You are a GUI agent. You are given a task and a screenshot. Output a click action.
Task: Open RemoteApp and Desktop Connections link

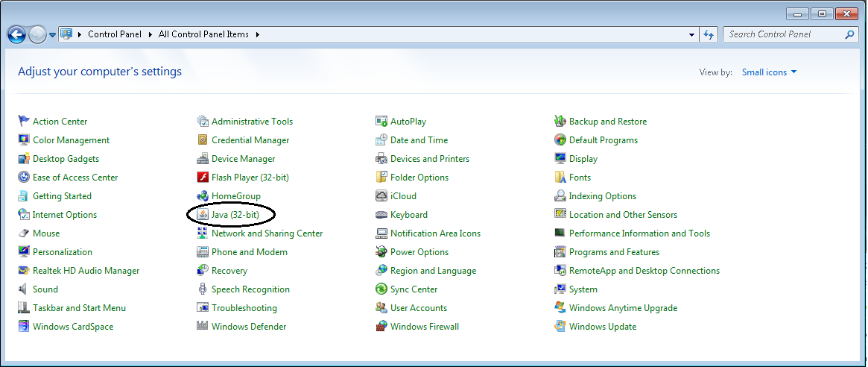[x=644, y=271]
